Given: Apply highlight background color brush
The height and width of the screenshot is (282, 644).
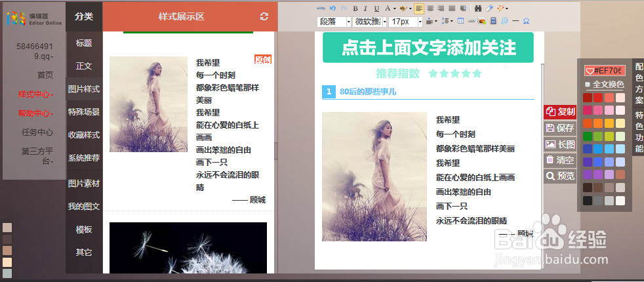Looking at the screenshot, I should point(403,9).
